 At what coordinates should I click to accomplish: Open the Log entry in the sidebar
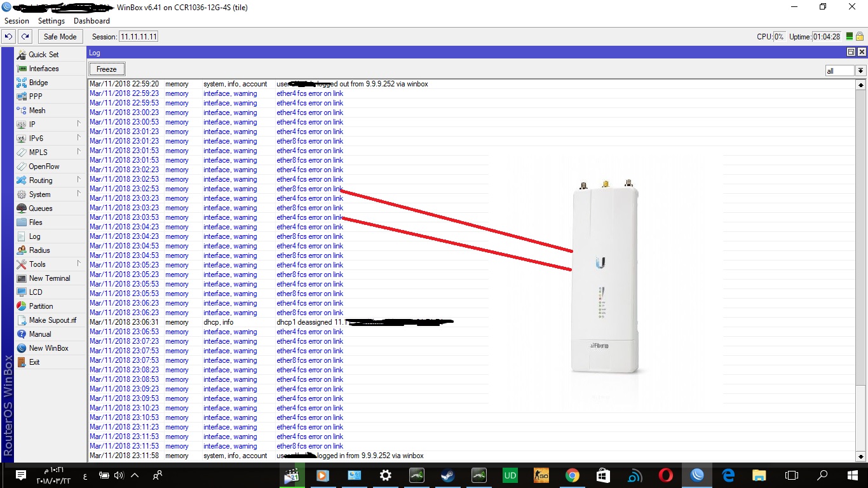[34, 236]
